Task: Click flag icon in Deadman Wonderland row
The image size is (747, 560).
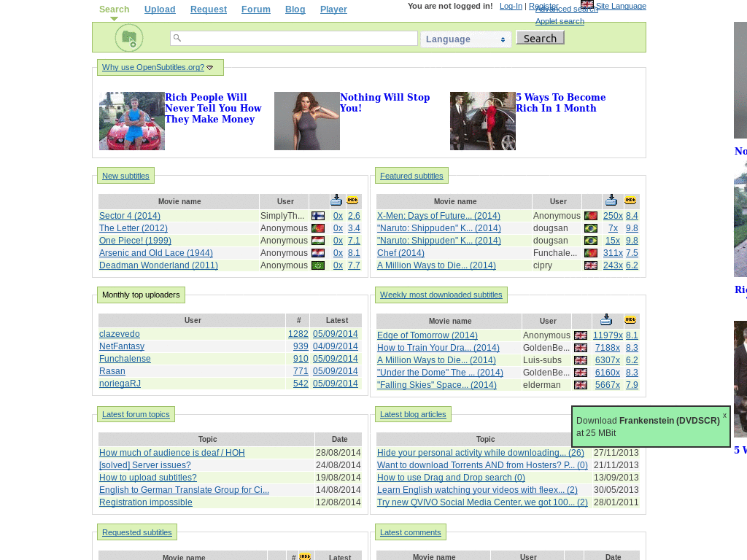Action: pos(318,265)
